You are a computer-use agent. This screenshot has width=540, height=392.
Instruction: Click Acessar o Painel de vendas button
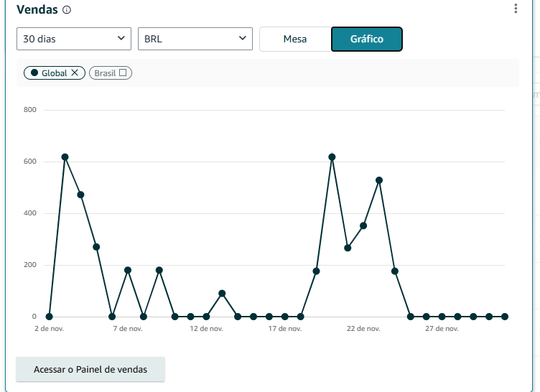[90, 369]
